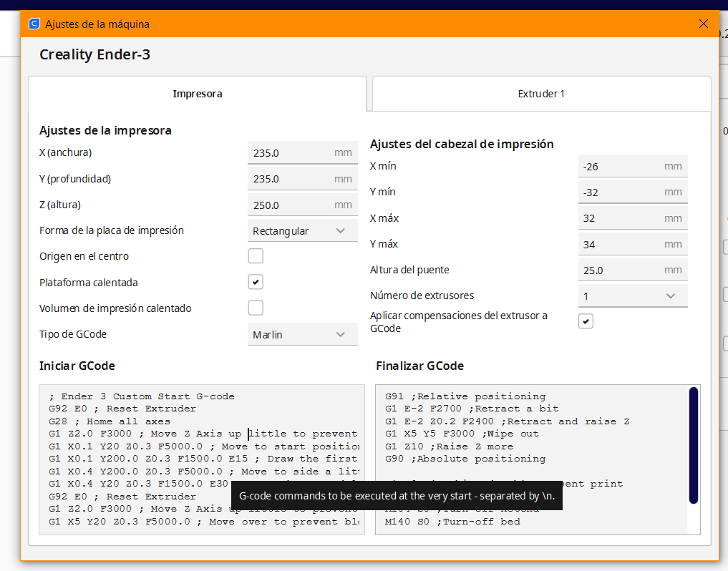
Task: Click 'G90 ;Absolute positioning' line
Action: 465,459
